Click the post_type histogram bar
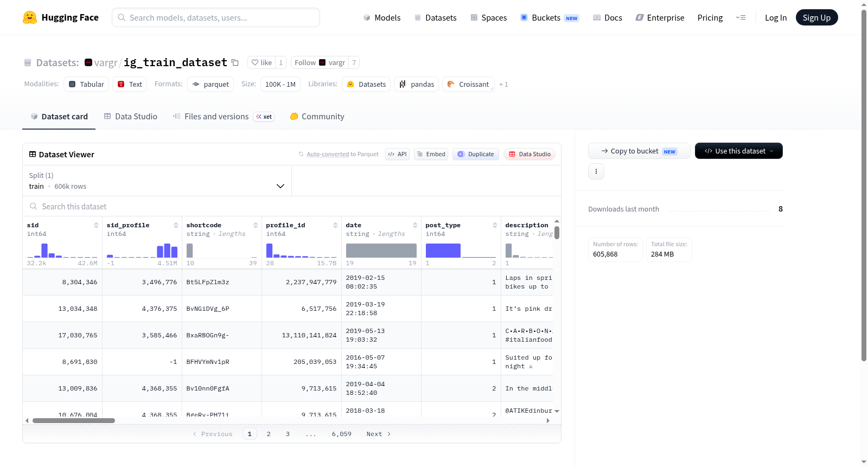This screenshot has height=467, width=868. point(443,250)
